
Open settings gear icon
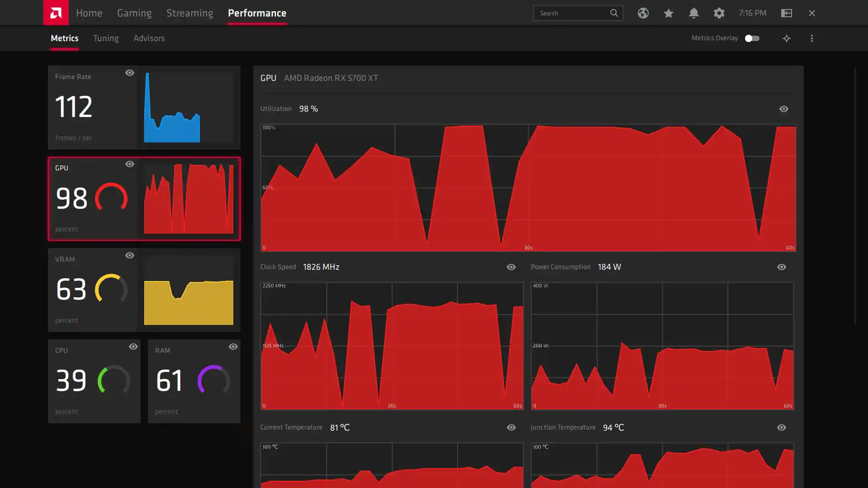point(719,13)
